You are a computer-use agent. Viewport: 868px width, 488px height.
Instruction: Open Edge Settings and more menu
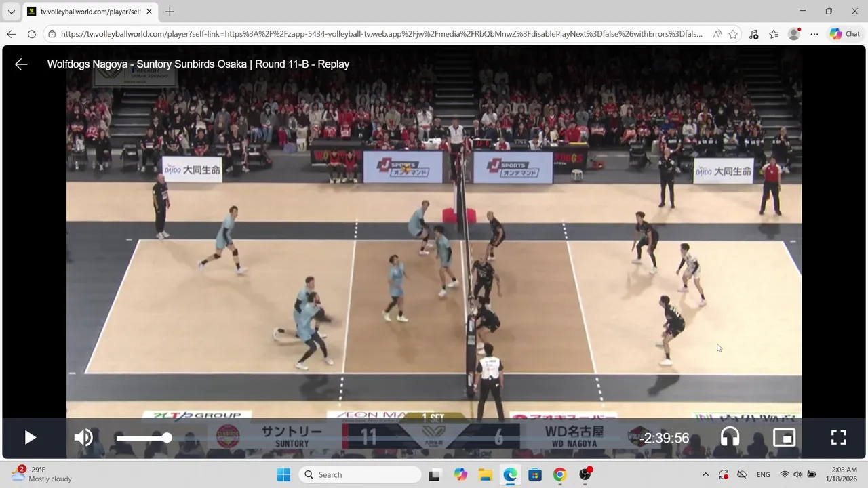(x=814, y=34)
